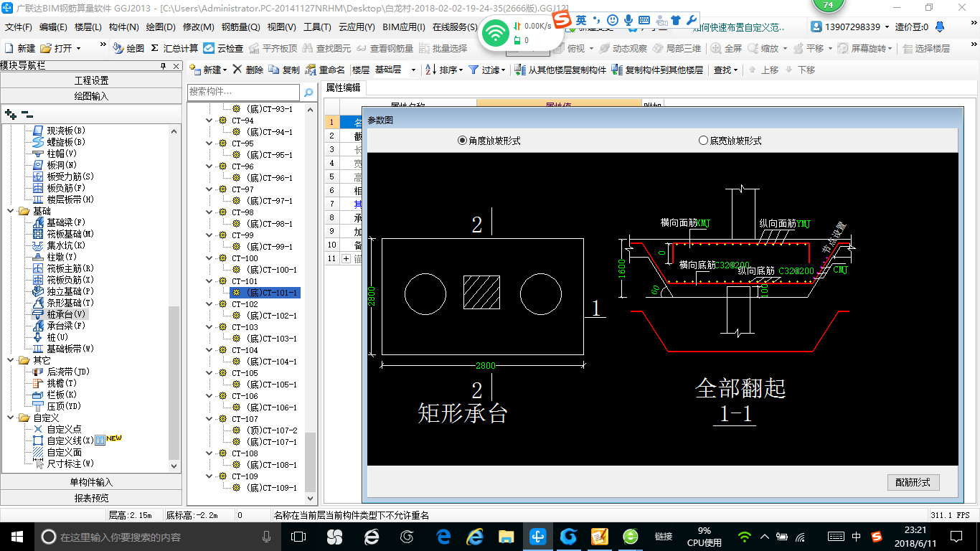Select 独立基础(P) item
The height and width of the screenshot is (551, 980).
pyautogui.click(x=70, y=291)
